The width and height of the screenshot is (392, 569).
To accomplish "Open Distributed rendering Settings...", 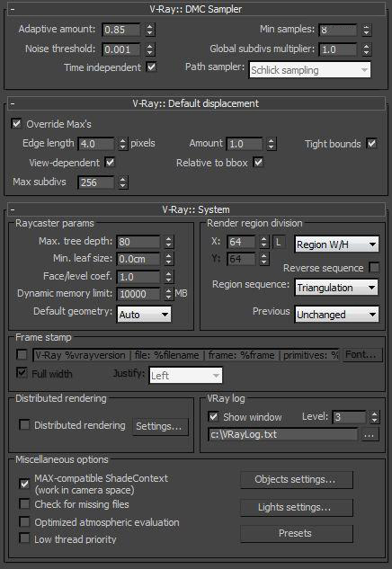I will point(160,426).
